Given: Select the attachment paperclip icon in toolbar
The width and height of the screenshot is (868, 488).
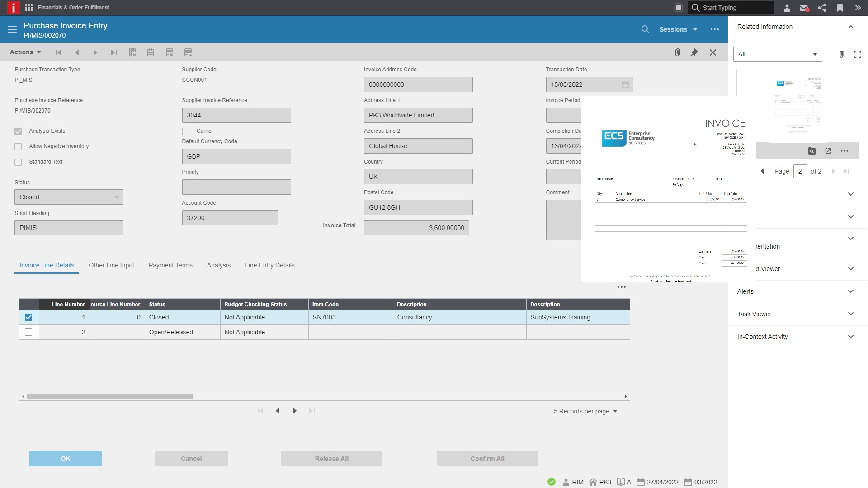Looking at the screenshot, I should click(677, 52).
